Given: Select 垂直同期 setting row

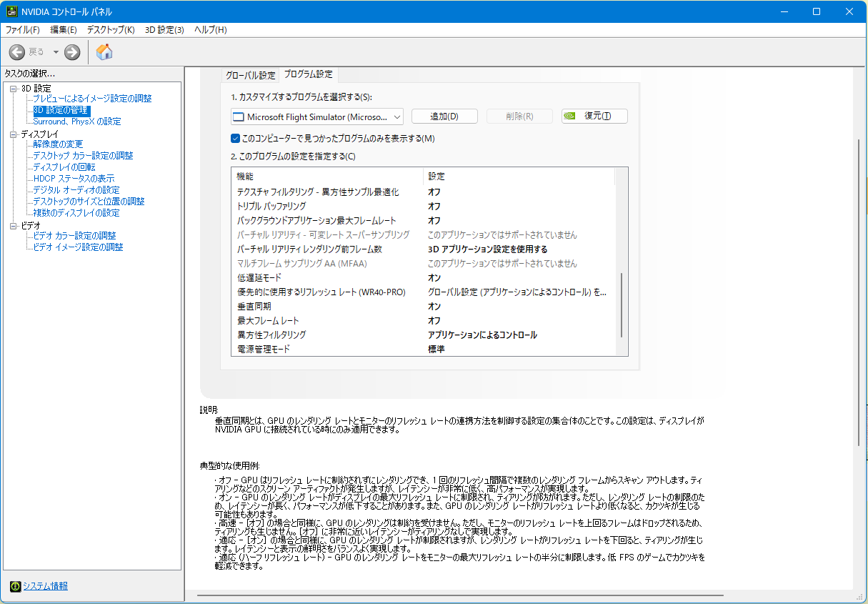Looking at the screenshot, I should (x=423, y=306).
